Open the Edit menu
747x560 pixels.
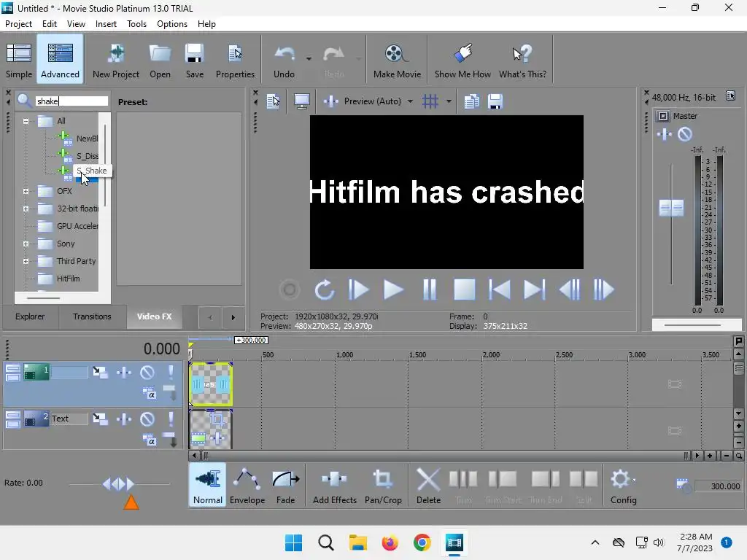49,24
